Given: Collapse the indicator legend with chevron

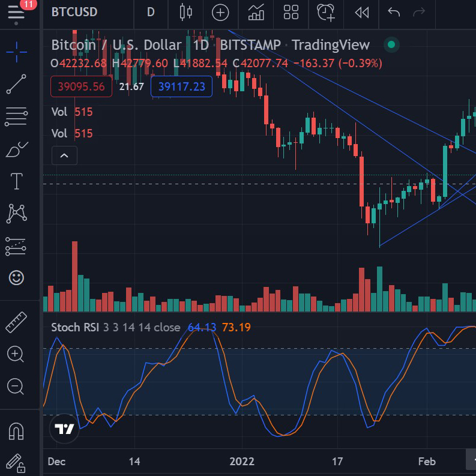Looking at the screenshot, I should [x=64, y=155].
